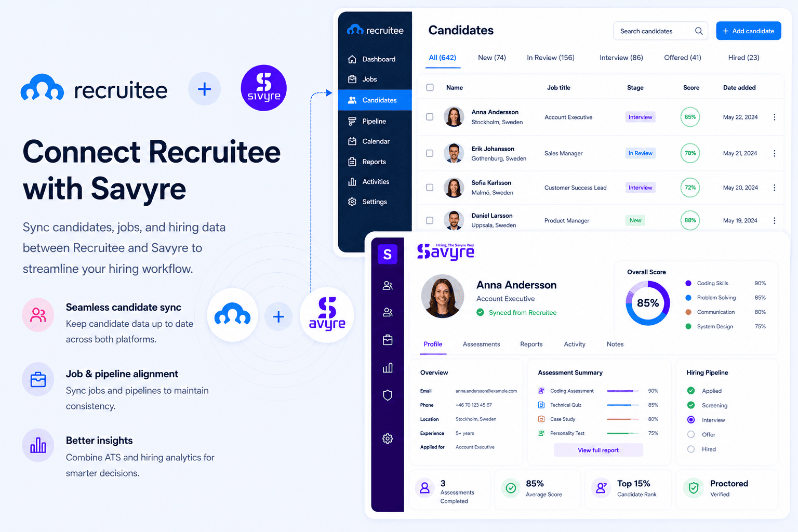
Task: Open the Settings gear in the Recruitee sidebar
Action: (x=352, y=202)
